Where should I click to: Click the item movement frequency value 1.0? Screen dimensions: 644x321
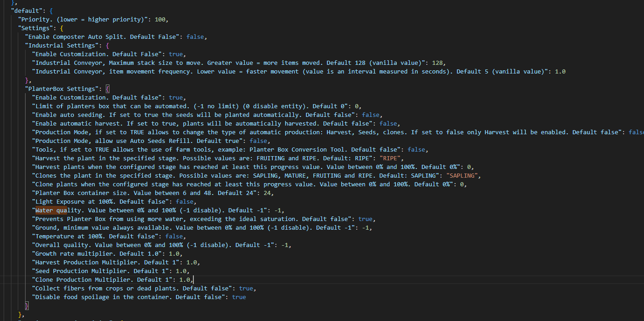click(x=560, y=71)
